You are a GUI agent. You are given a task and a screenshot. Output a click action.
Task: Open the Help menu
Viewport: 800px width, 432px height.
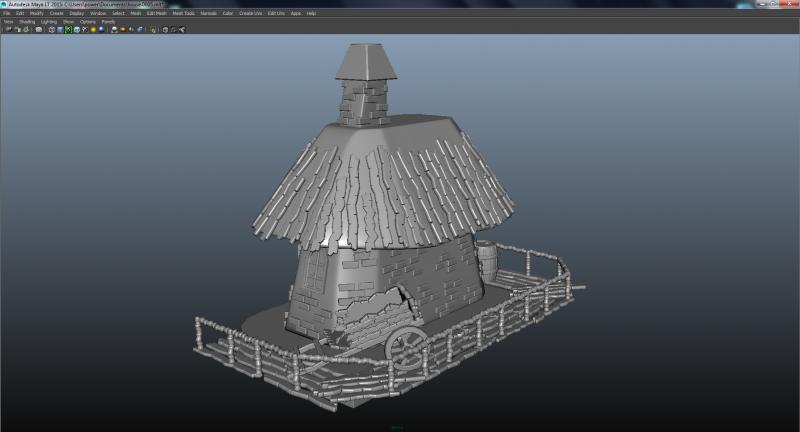click(x=311, y=13)
